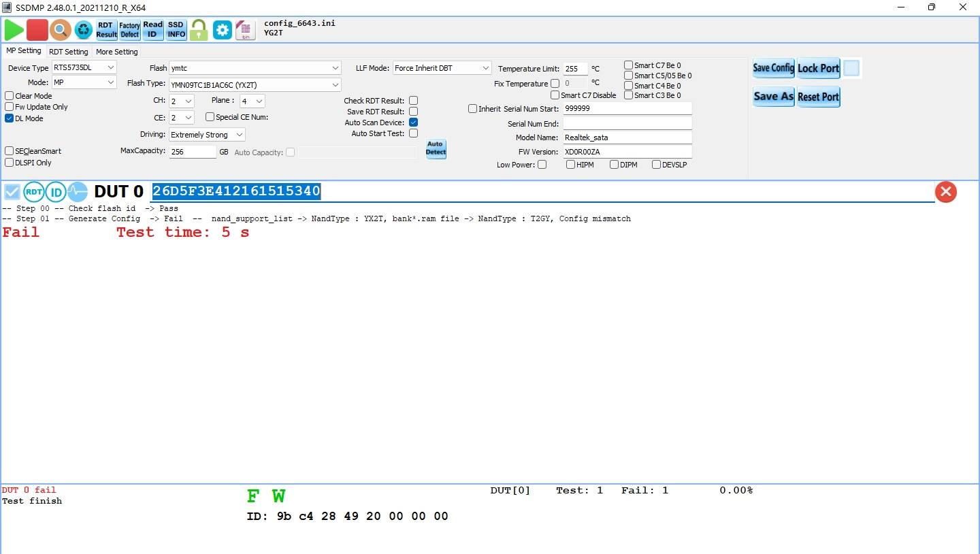Screen dimensions: 980x554
Task: Uncheck the Auto Scan Device checkbox
Action: coord(413,123)
